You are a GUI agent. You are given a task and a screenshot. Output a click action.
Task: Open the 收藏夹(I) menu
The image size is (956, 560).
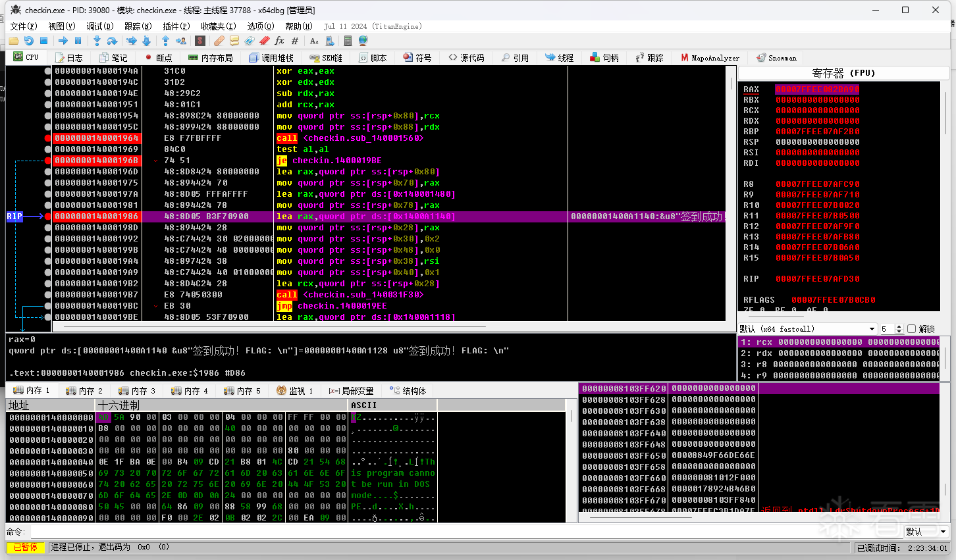(x=219, y=26)
